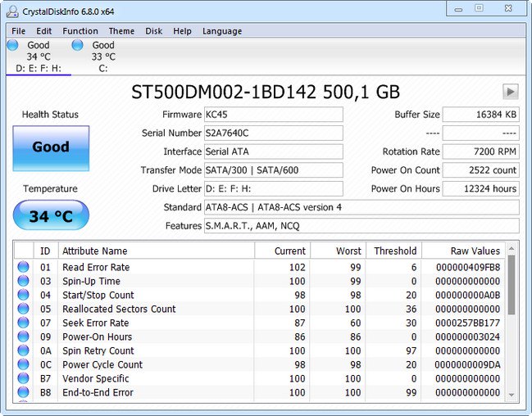The width and height of the screenshot is (532, 416).
Task: Open the Theme menu
Action: [x=121, y=31]
